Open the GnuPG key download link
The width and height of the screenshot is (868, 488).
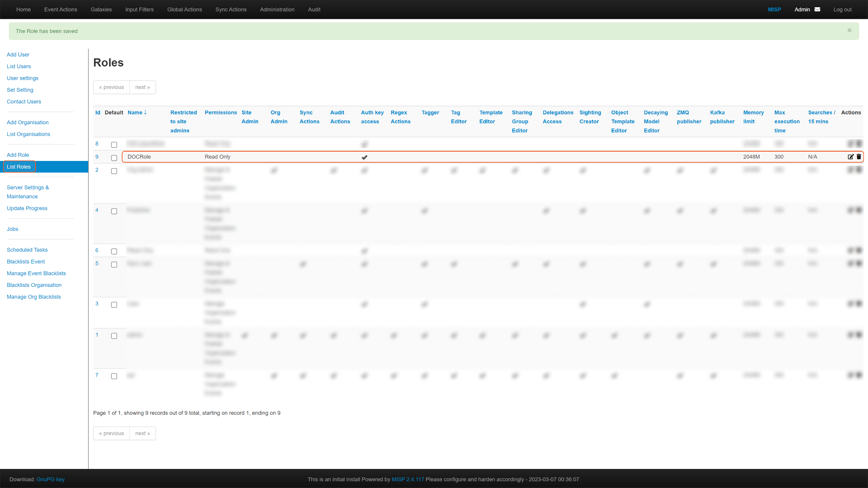(50, 480)
